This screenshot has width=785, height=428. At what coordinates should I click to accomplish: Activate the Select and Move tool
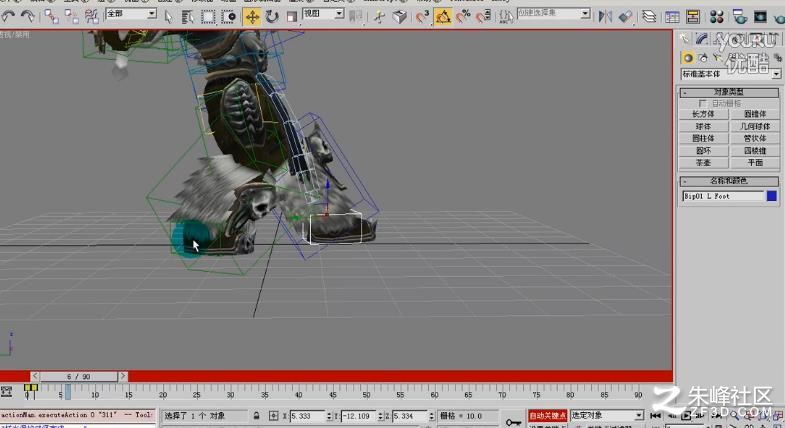click(252, 17)
